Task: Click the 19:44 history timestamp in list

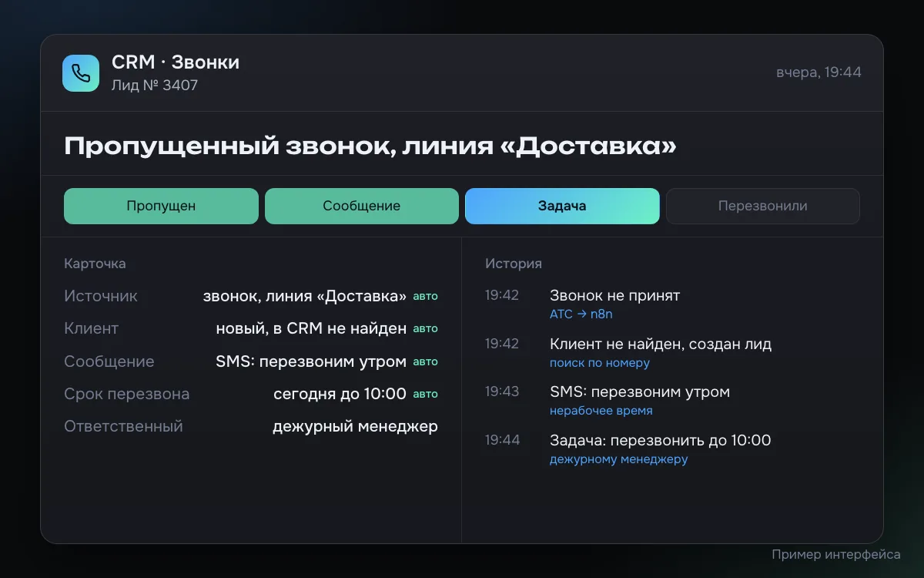Action: [502, 440]
